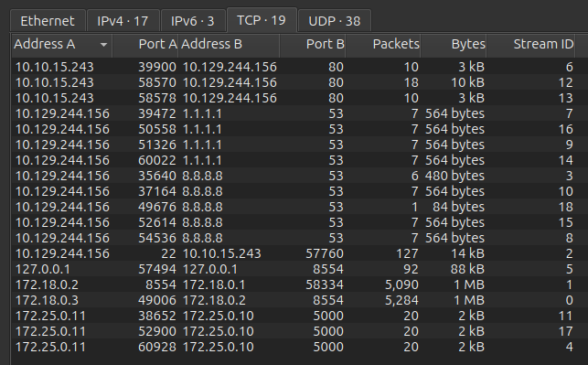Toggle sort arrow on Address A column
The image size is (588, 365).
[x=103, y=45]
